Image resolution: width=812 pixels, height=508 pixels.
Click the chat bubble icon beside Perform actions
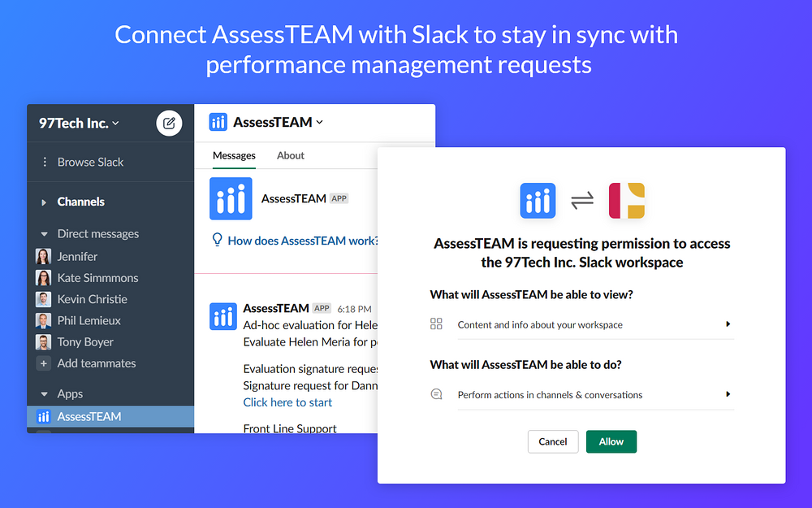pos(437,394)
